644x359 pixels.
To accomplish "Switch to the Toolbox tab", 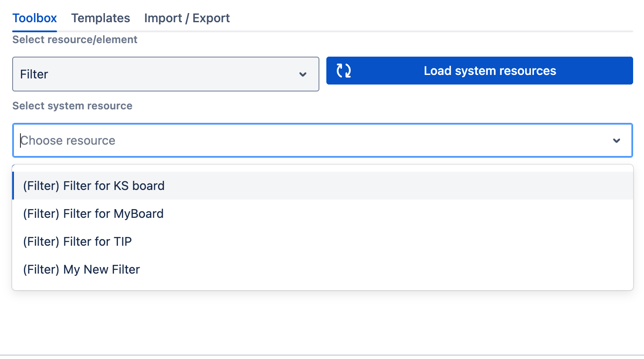I will tap(35, 18).
